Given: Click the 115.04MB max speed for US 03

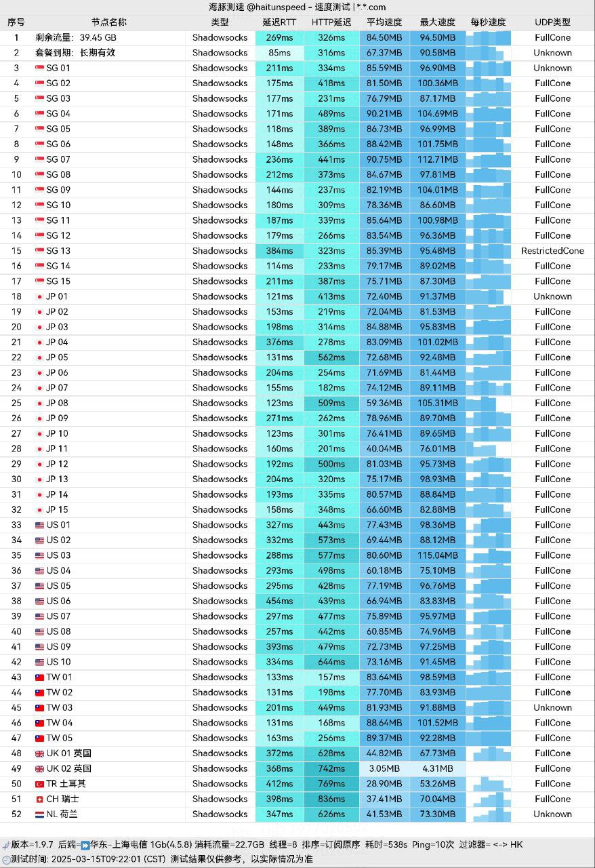Looking at the screenshot, I should pos(438,555).
